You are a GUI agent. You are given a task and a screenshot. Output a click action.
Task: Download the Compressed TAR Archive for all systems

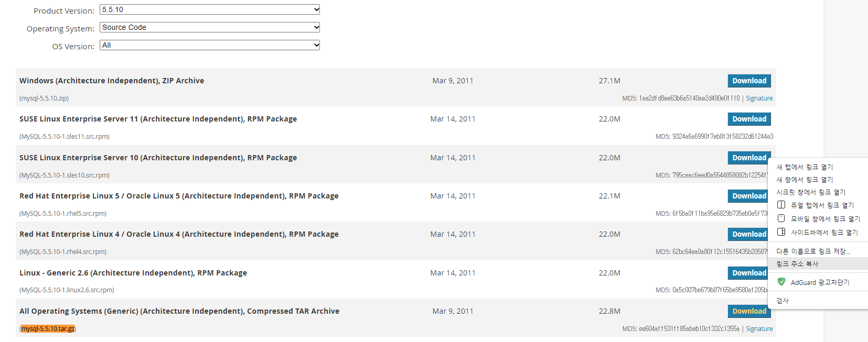tap(749, 311)
